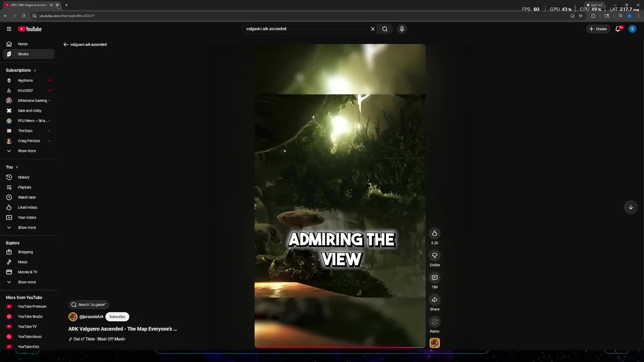Image resolution: width=644 pixels, height=362 pixels.
Task: Open the YouTube hamburger guide menu
Action: (x=9, y=29)
